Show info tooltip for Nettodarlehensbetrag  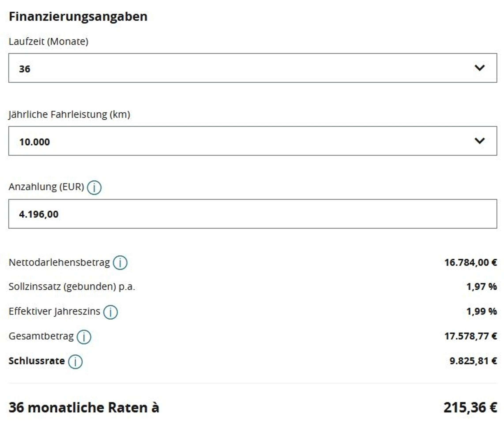click(120, 263)
